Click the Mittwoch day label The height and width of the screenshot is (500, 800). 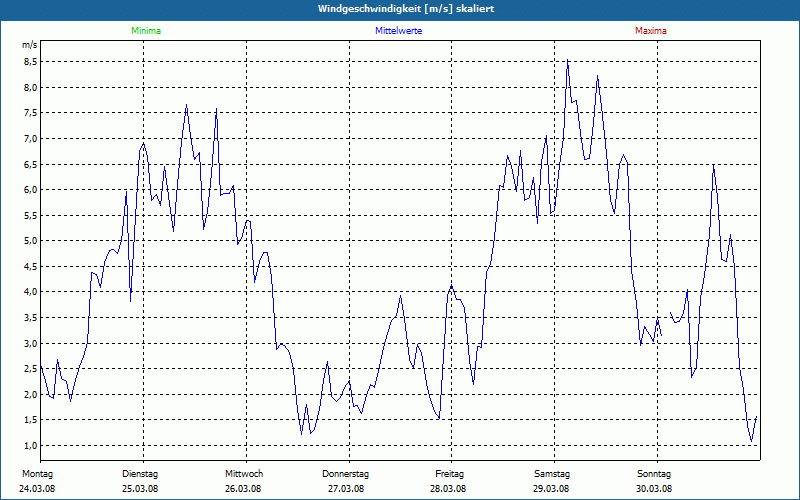click(244, 474)
